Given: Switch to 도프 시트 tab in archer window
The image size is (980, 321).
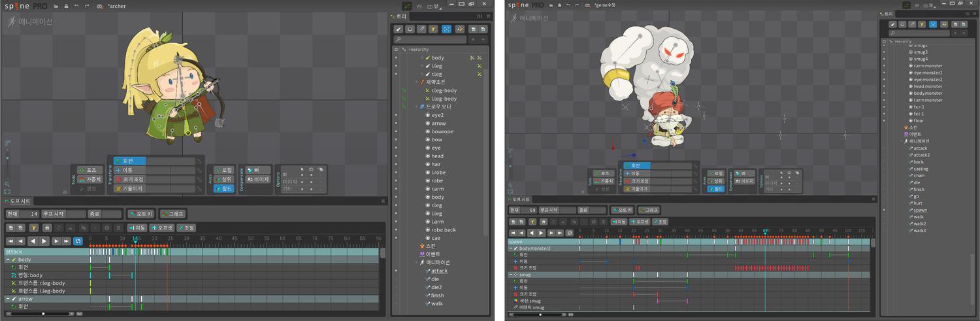Looking at the screenshot, I should coord(17,201).
